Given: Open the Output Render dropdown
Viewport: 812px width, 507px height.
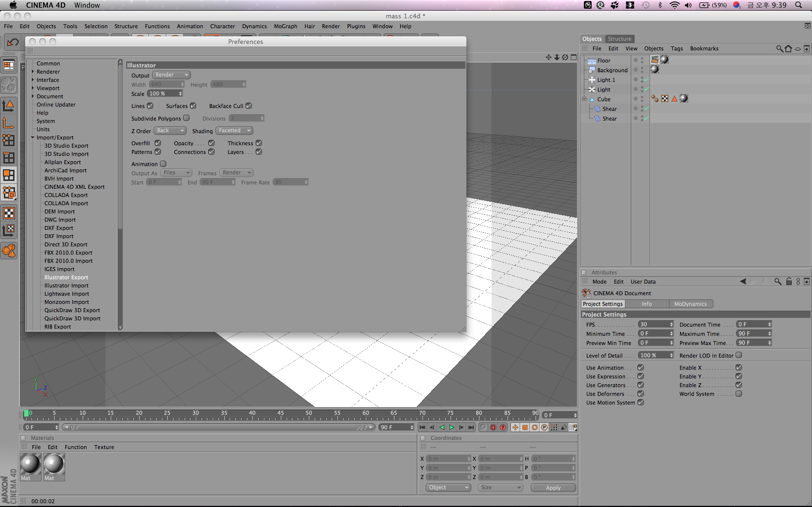Looking at the screenshot, I should [x=172, y=75].
